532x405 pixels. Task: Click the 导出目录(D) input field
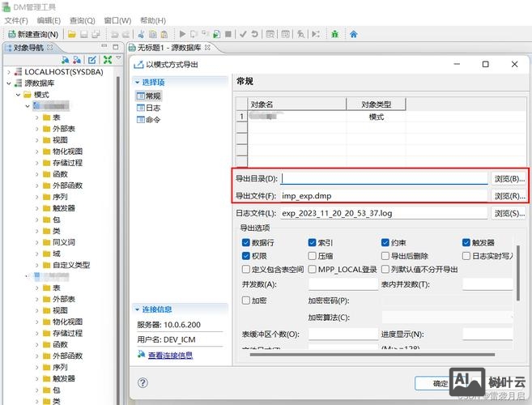coord(385,178)
